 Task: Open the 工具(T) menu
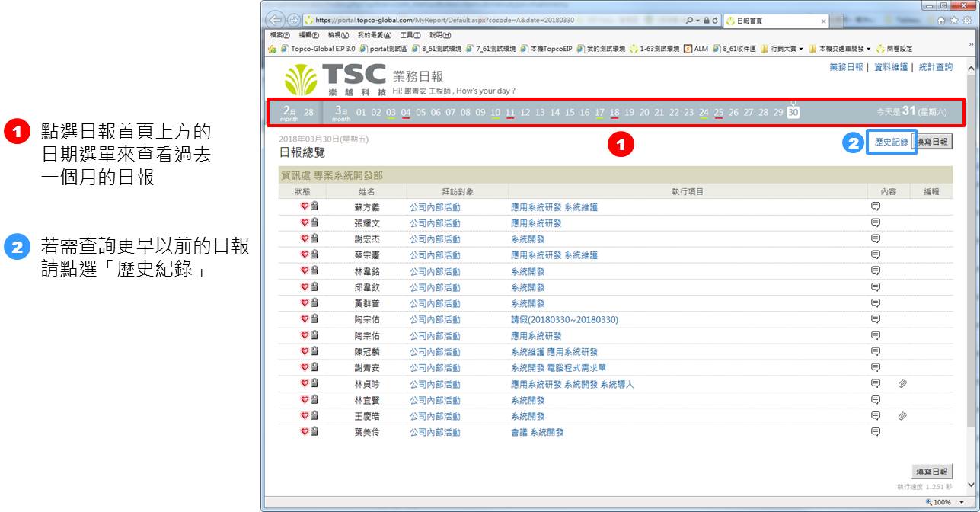[410, 35]
